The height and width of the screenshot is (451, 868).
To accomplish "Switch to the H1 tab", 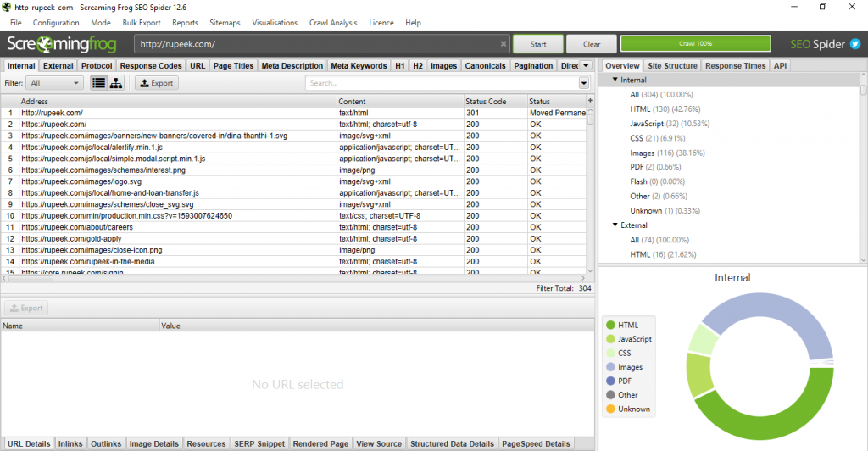I will 400,65.
